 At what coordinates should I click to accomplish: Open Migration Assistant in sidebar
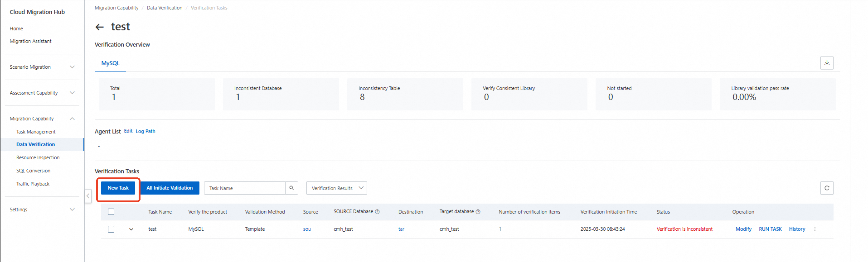pyautogui.click(x=30, y=41)
